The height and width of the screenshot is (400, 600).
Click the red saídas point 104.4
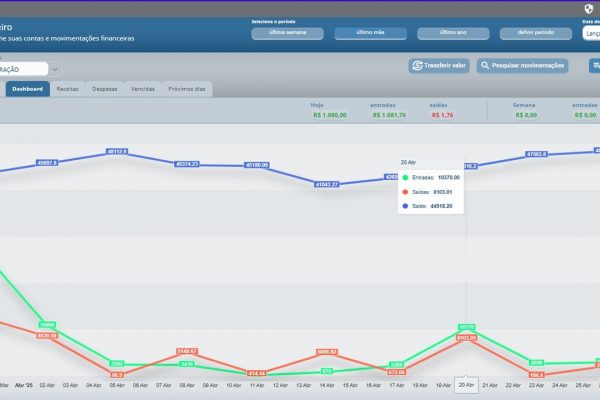pos(536,375)
